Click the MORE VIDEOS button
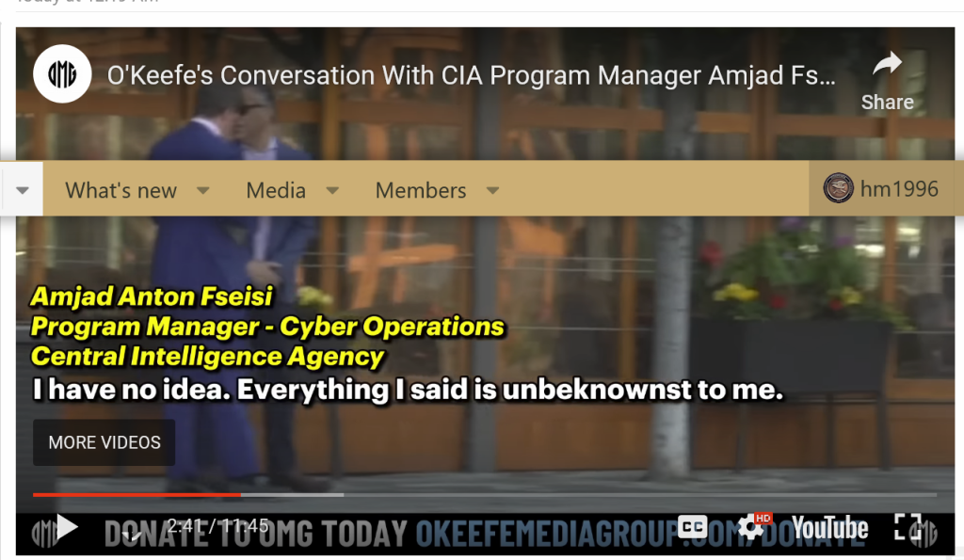Viewport: 964px width, 560px height. click(104, 442)
